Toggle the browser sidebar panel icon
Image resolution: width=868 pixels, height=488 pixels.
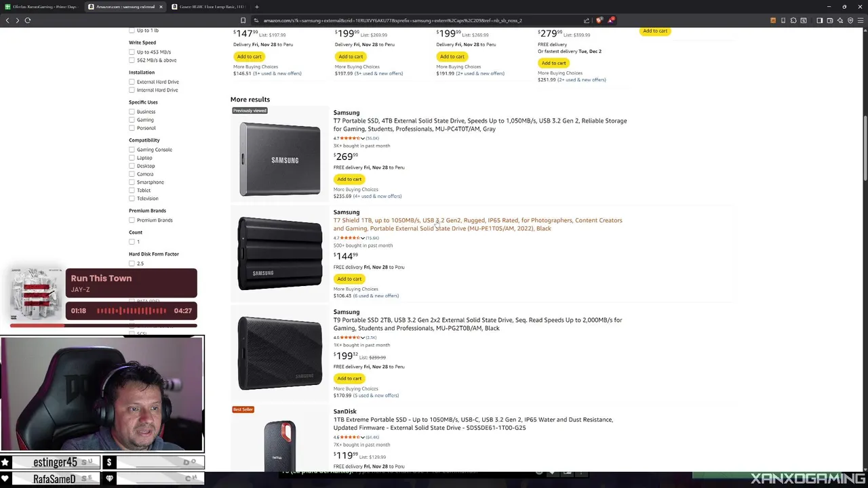(819, 20)
